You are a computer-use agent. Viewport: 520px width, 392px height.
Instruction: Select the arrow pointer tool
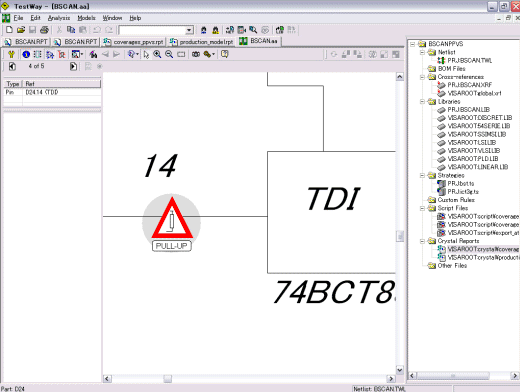click(146, 54)
